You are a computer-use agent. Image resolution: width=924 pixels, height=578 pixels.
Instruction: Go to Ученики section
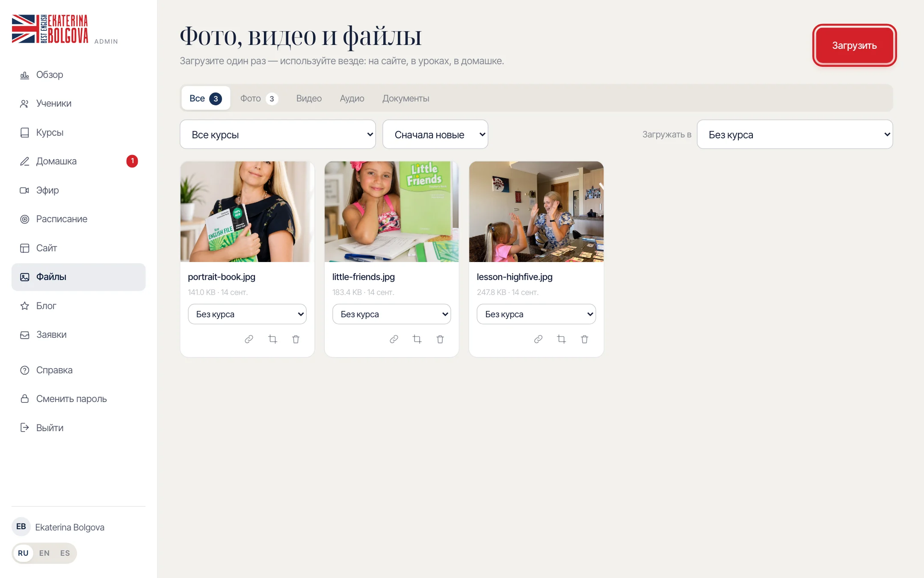[78, 104]
